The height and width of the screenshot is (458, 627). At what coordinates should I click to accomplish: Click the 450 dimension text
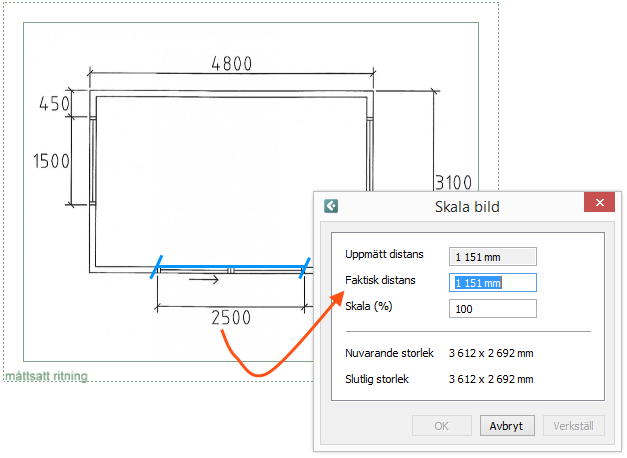[54, 104]
